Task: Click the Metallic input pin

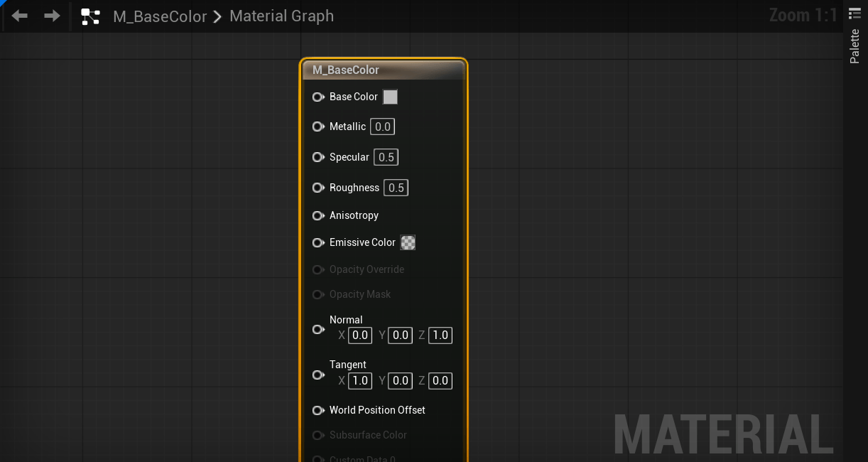Action: pyautogui.click(x=318, y=127)
